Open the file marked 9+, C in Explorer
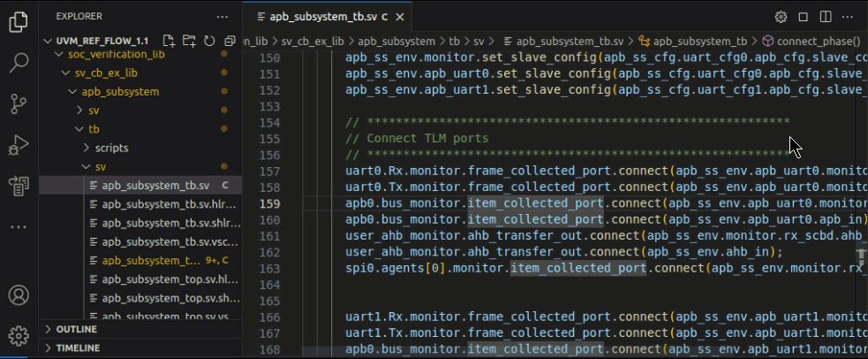The height and width of the screenshot is (359, 868). pos(150,260)
